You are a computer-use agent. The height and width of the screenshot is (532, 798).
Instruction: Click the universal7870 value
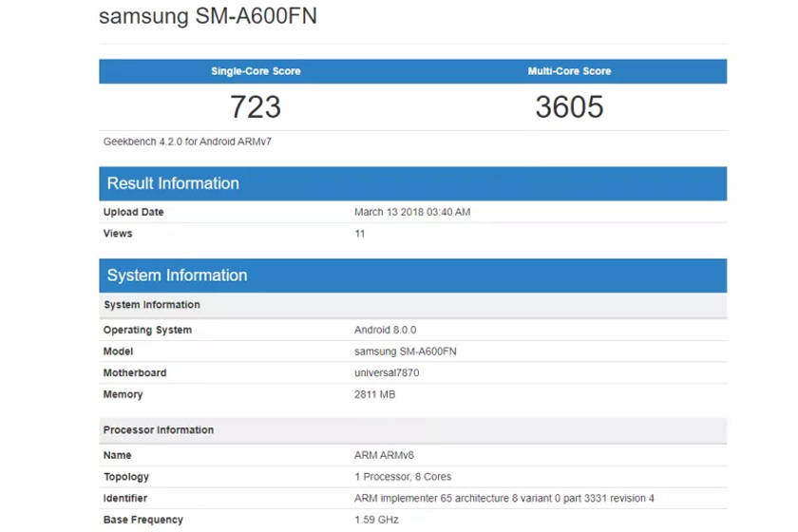coord(387,372)
